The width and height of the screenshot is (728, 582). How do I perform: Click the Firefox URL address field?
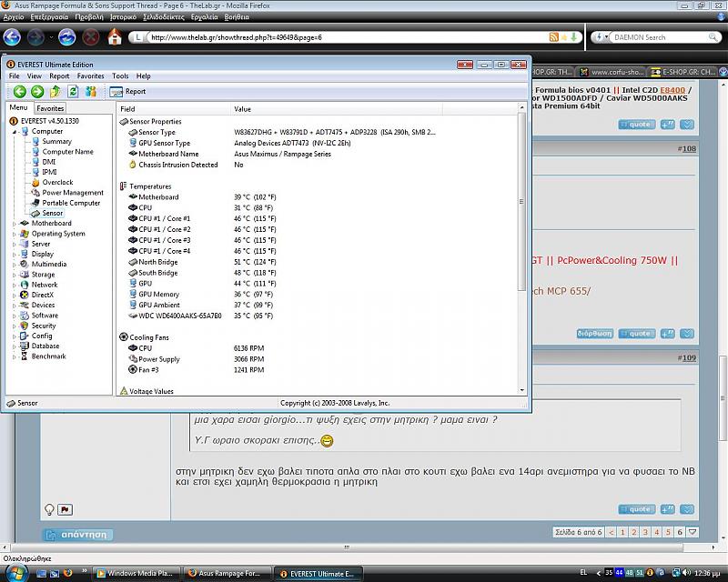(x=346, y=37)
